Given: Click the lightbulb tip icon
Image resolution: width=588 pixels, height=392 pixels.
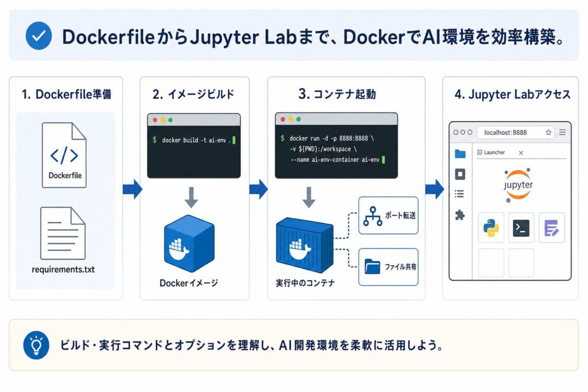Looking at the screenshot, I should 36,345.
